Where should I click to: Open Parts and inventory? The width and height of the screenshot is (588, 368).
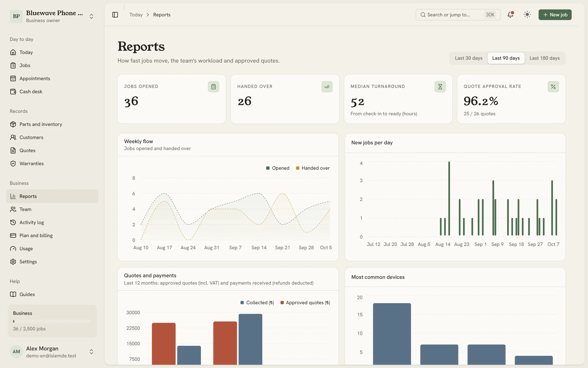[52, 124]
